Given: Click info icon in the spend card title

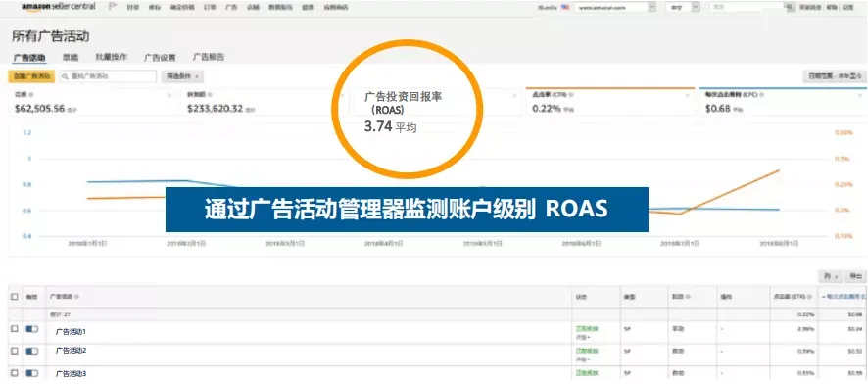Looking at the screenshot, I should pyautogui.click(x=31, y=95).
